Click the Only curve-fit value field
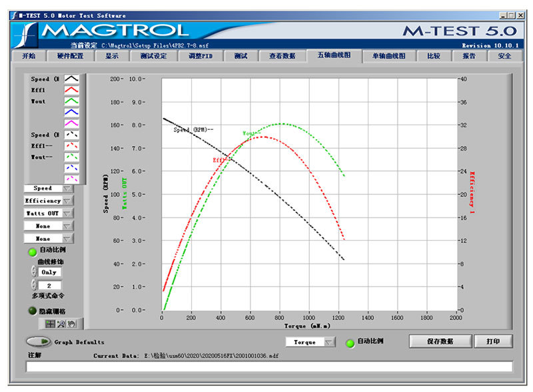Screen dimensions: 533x392 (49, 272)
